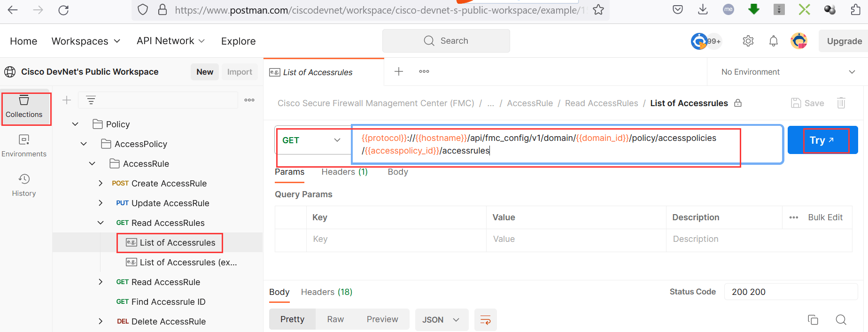Open GET Find Accessrule ID request
Viewport: 868px width, 332px height.
161,301
